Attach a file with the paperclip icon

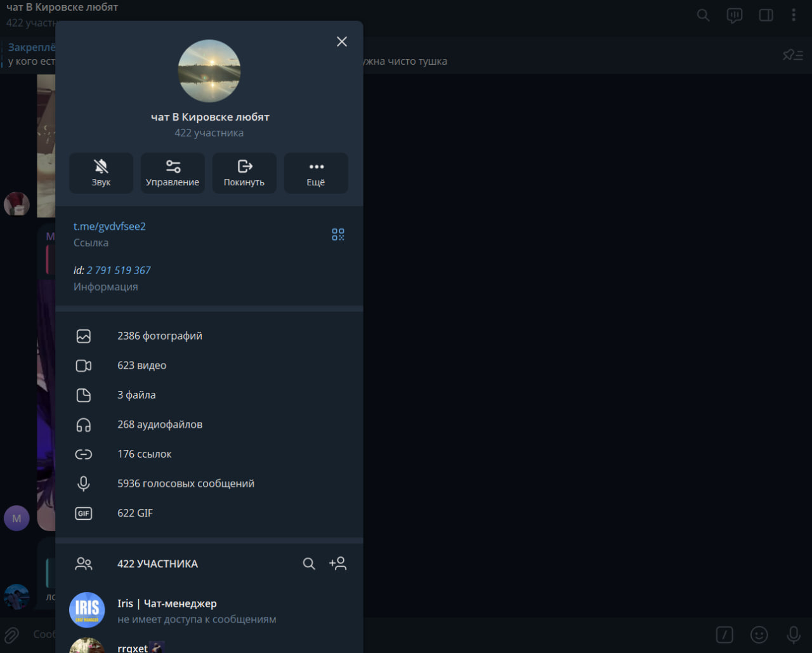click(x=11, y=635)
